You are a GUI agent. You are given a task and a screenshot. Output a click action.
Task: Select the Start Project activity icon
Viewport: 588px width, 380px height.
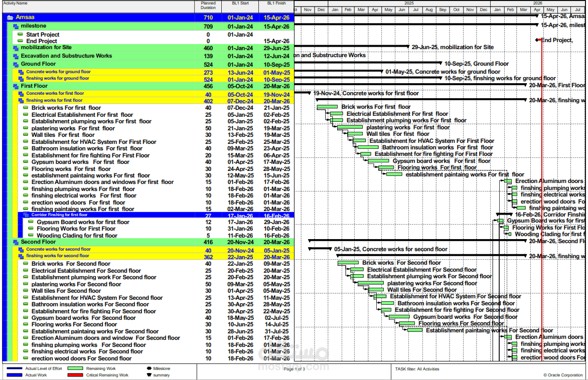click(x=21, y=35)
